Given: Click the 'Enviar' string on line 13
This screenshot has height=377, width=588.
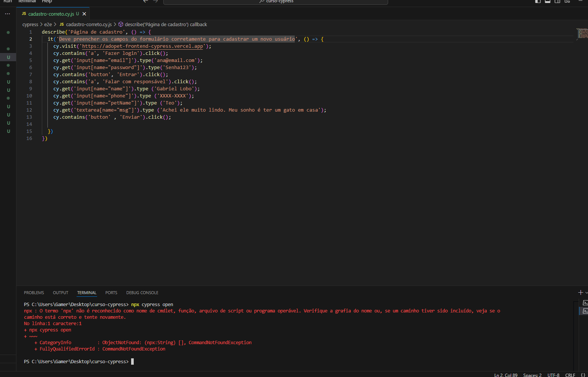Looking at the screenshot, I should tap(131, 117).
